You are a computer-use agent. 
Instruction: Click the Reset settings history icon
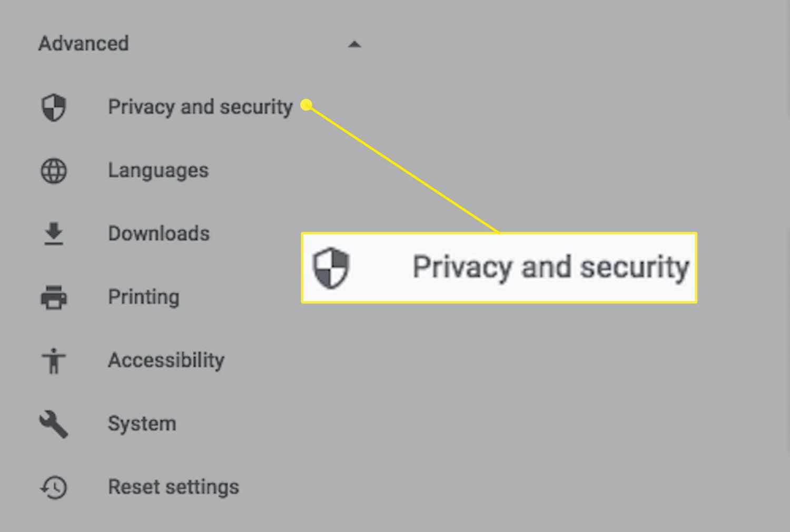54,488
